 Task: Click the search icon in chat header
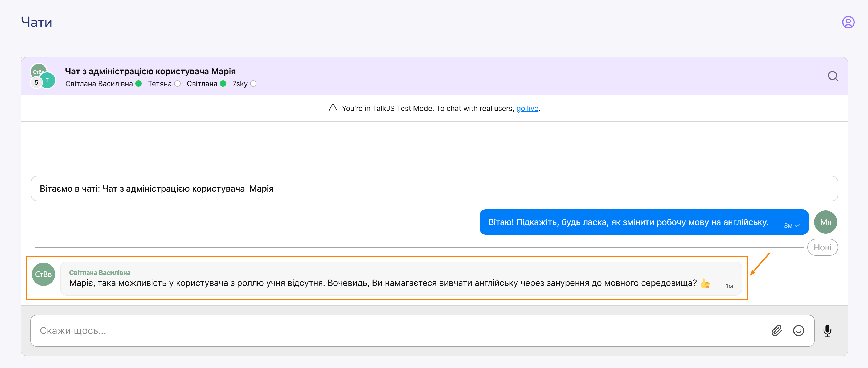(833, 76)
